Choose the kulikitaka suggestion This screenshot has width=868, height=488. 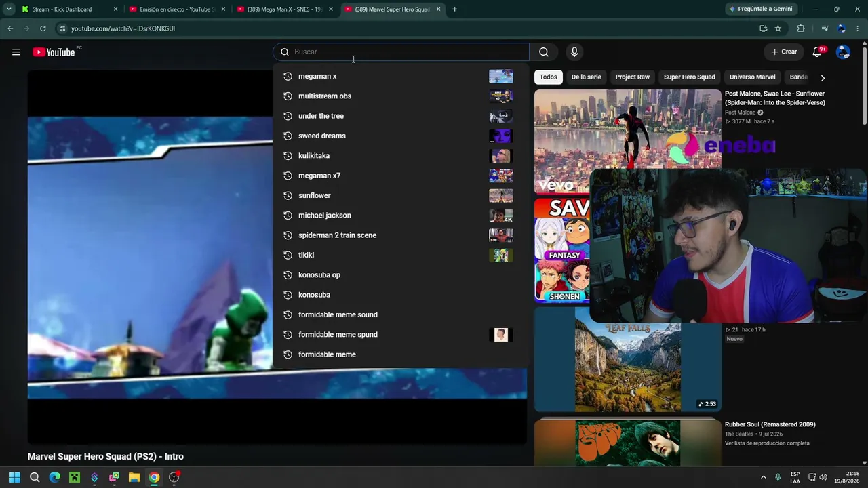[x=400, y=156]
